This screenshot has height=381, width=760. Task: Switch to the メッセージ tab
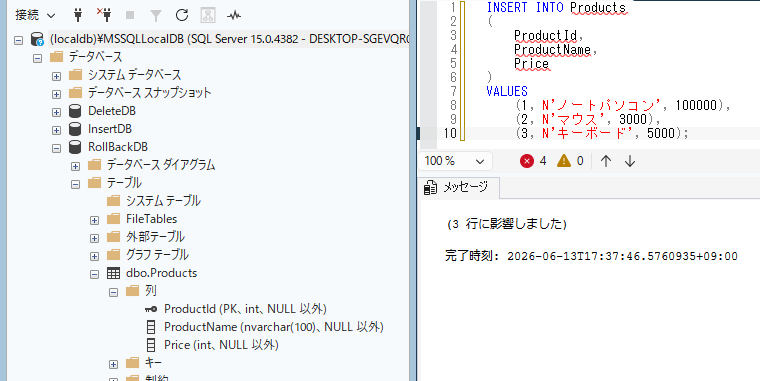pyautogui.click(x=459, y=188)
